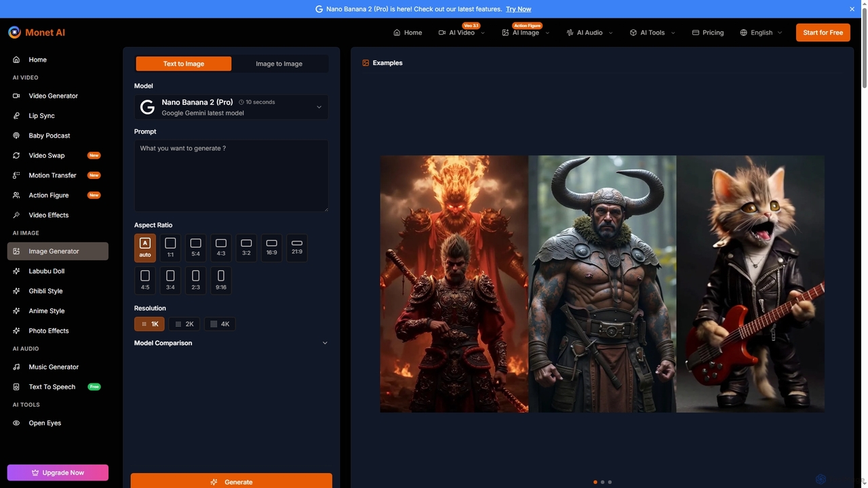Screen dimensions: 868x488
Task: Close the Nano Banana announcement banner
Action: point(852,9)
